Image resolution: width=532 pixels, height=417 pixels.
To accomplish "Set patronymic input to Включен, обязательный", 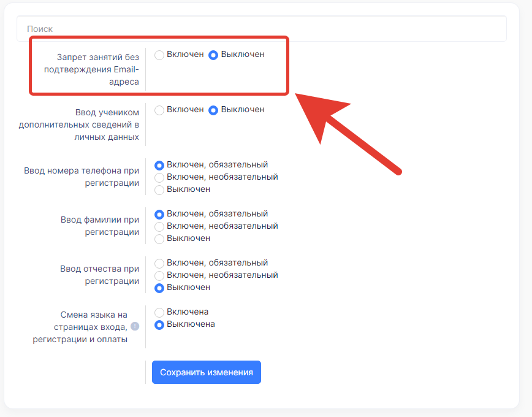I will pyautogui.click(x=159, y=264).
